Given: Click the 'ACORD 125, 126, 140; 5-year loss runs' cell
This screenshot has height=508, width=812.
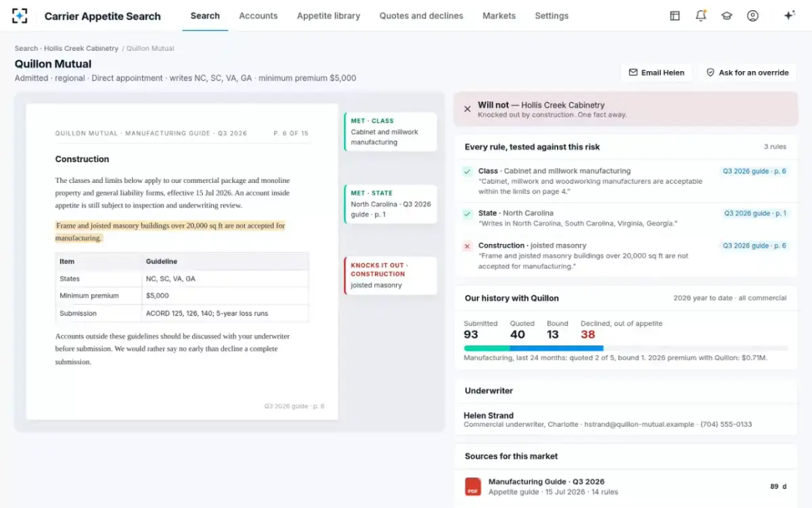Looking at the screenshot, I should [225, 314].
